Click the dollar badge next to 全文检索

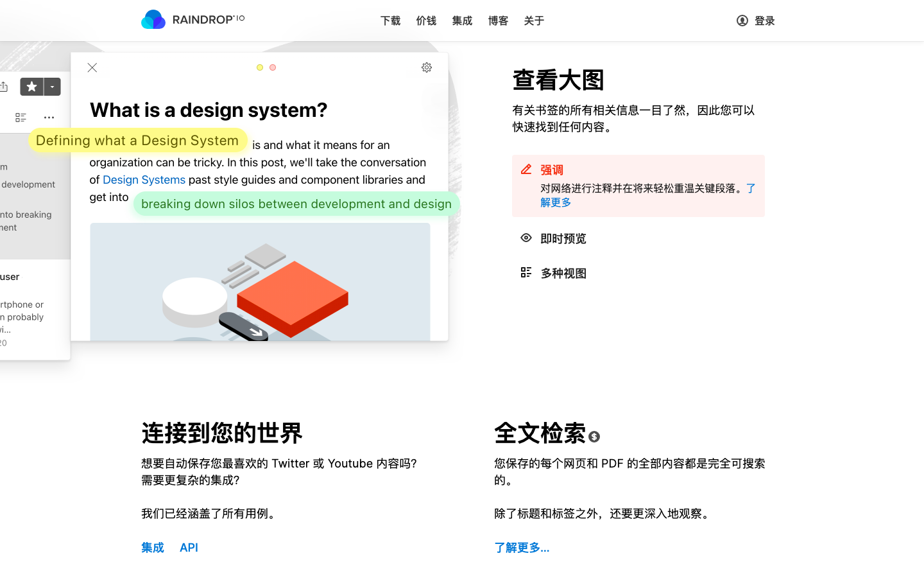pyautogui.click(x=594, y=436)
